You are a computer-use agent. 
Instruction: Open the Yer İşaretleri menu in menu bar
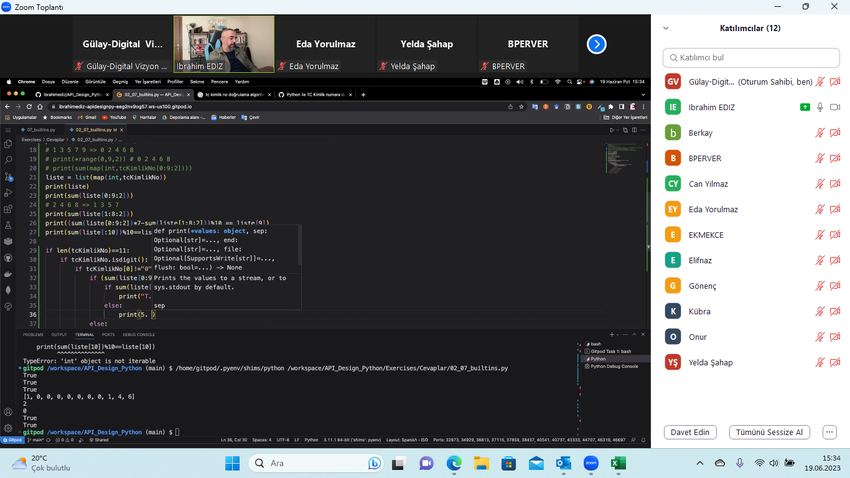pyautogui.click(x=147, y=82)
